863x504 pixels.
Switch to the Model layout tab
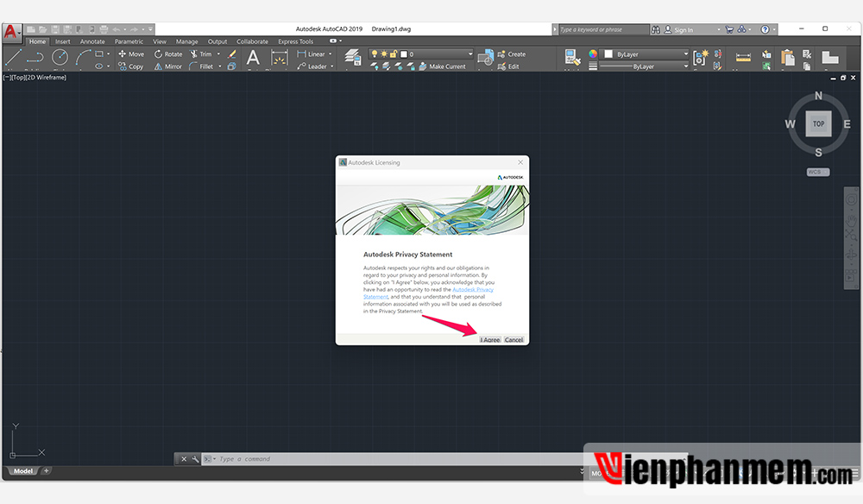pyautogui.click(x=23, y=471)
